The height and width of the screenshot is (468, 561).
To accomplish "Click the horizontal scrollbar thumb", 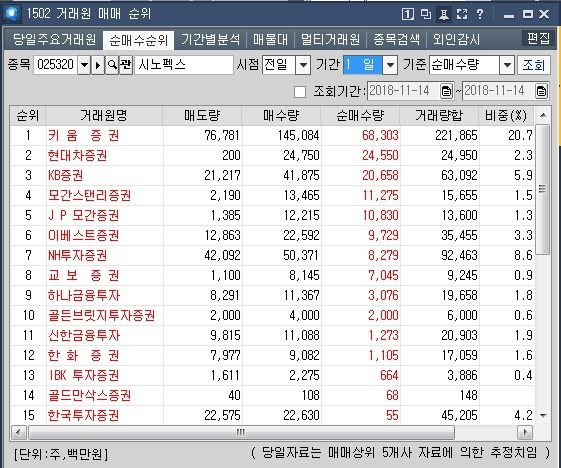I will tap(241, 432).
